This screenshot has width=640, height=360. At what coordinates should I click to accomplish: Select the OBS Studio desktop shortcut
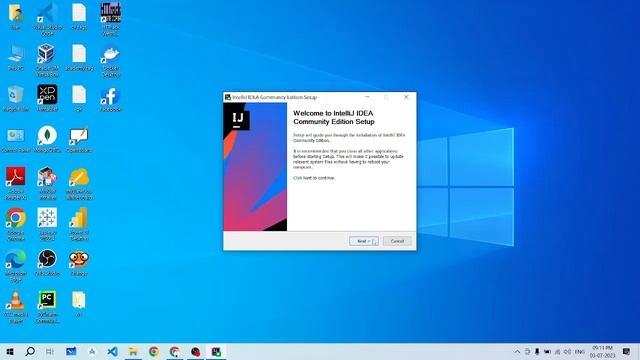coord(47,262)
